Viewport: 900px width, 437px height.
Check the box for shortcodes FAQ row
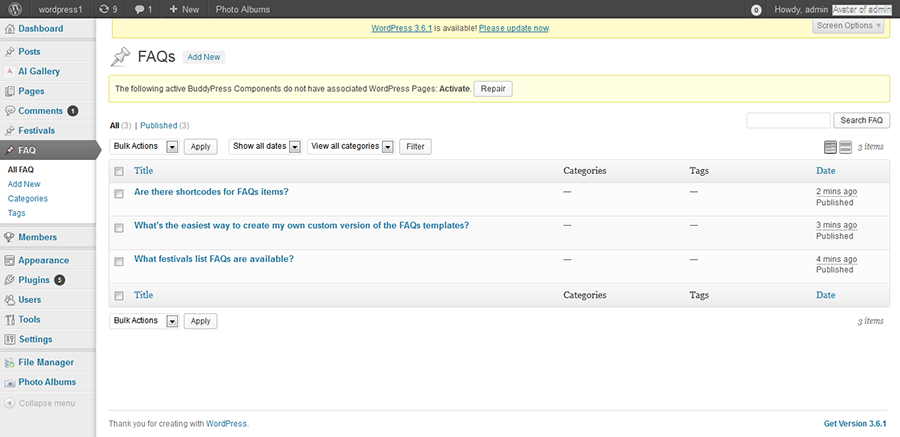click(119, 194)
